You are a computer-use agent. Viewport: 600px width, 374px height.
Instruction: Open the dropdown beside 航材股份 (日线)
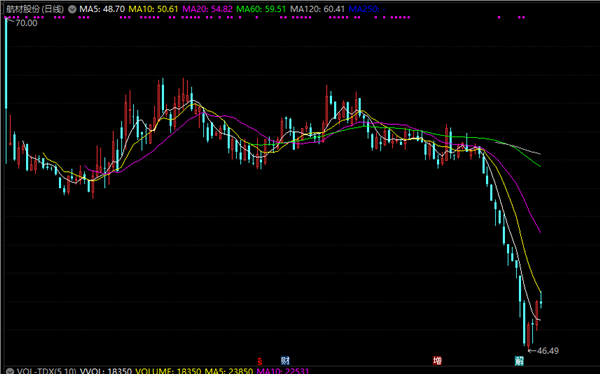pyautogui.click(x=72, y=9)
